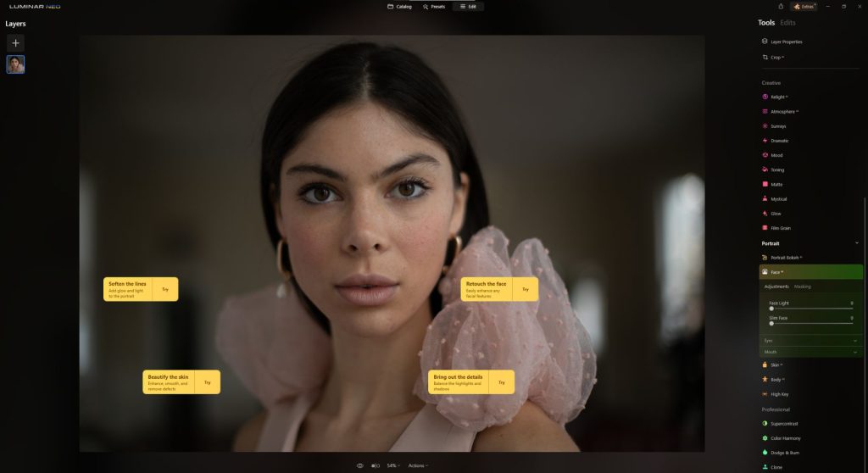868x473 pixels.
Task: Click the Slim Face value field
Action: [x=851, y=318]
